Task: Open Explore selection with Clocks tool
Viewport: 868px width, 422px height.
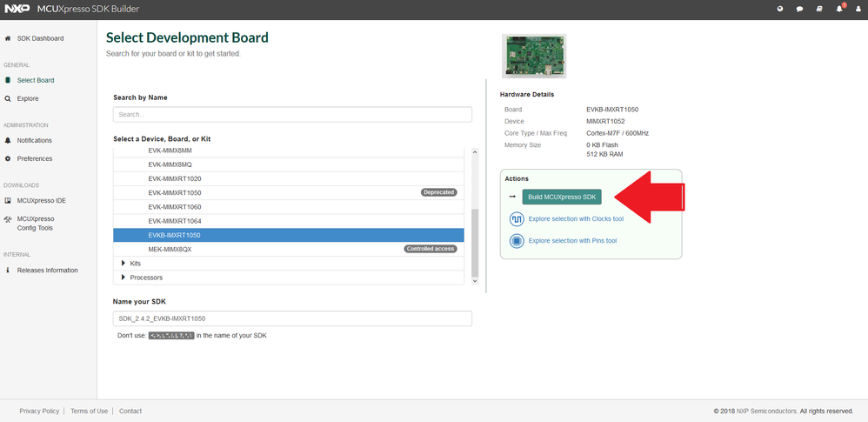Action: click(576, 219)
